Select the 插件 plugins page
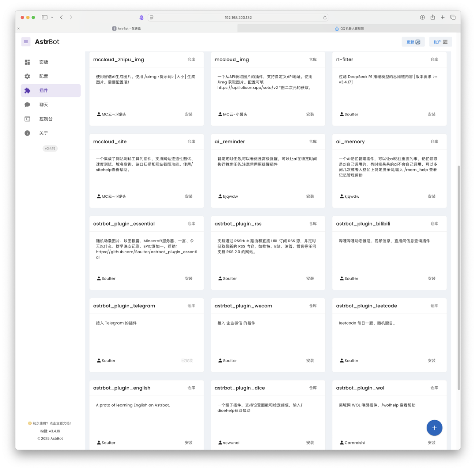This screenshot has height=470, width=476. (51, 90)
